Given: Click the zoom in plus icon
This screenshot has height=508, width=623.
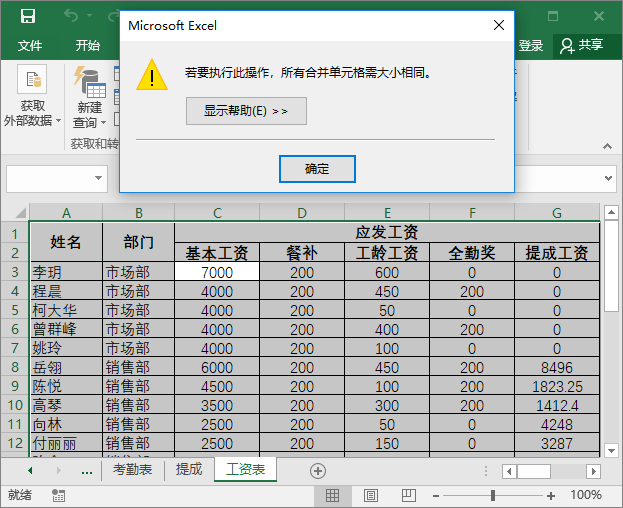Looking at the screenshot, I should click(551, 496).
